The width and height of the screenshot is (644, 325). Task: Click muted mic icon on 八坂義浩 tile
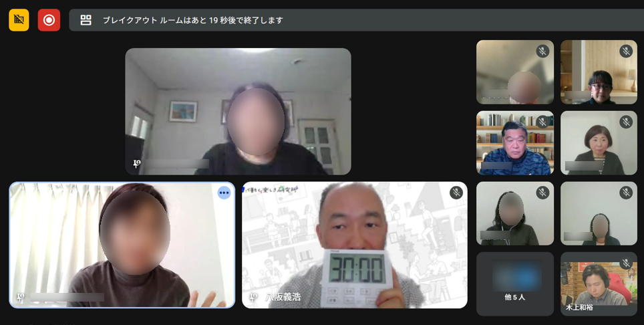pos(456,193)
